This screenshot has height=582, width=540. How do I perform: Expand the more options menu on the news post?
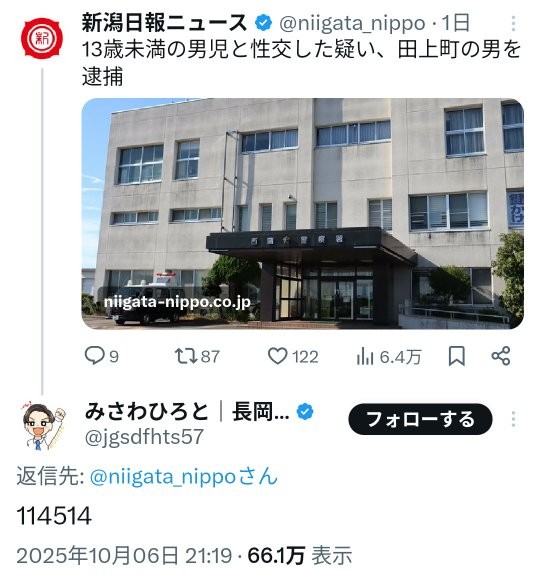click(x=513, y=23)
